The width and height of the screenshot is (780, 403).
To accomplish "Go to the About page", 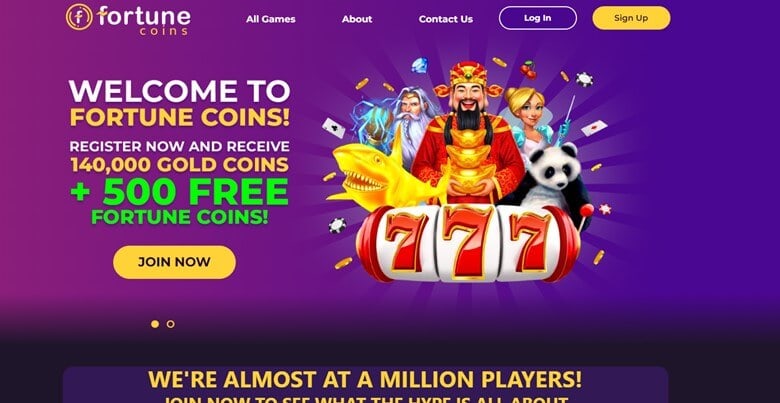I will click(x=357, y=19).
